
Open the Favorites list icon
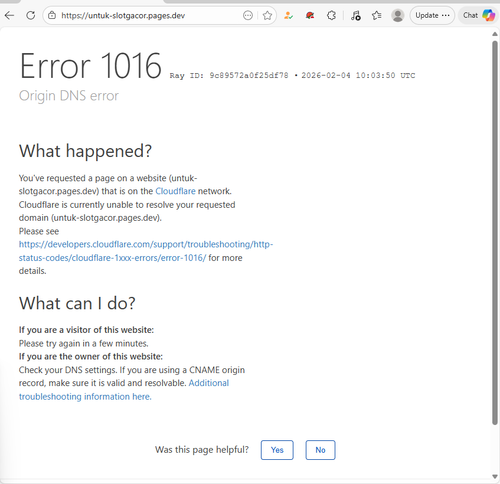[377, 15]
